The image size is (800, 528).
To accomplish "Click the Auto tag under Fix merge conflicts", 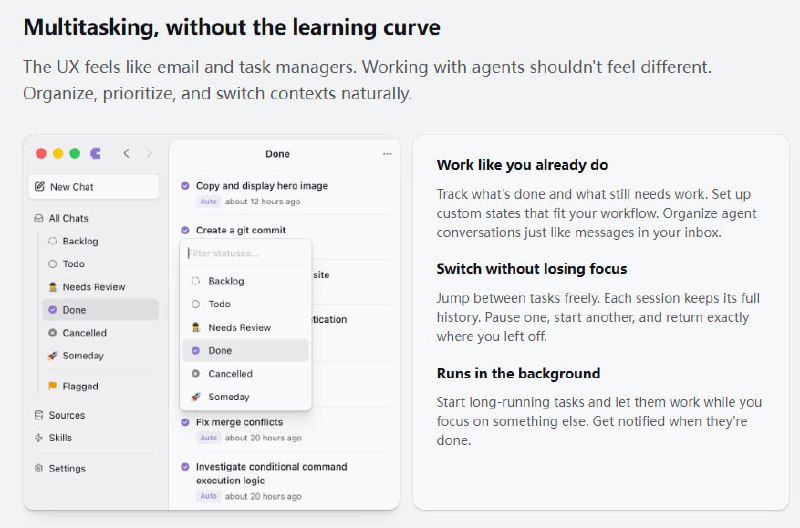I will pyautogui.click(x=208, y=438).
